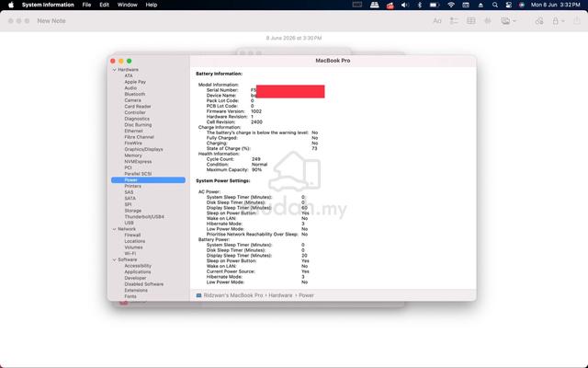Select PCI in the sidebar
This screenshot has height=368, width=588.
point(129,167)
